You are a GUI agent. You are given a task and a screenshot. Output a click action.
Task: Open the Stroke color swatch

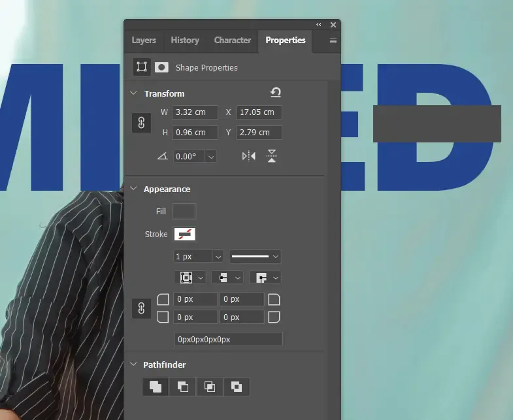(x=184, y=234)
